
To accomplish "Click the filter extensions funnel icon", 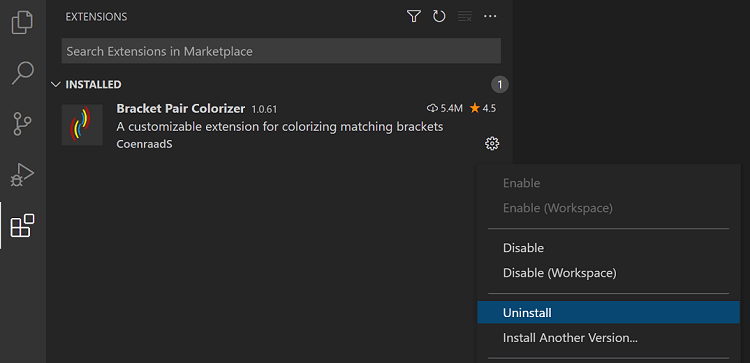I will tap(414, 17).
